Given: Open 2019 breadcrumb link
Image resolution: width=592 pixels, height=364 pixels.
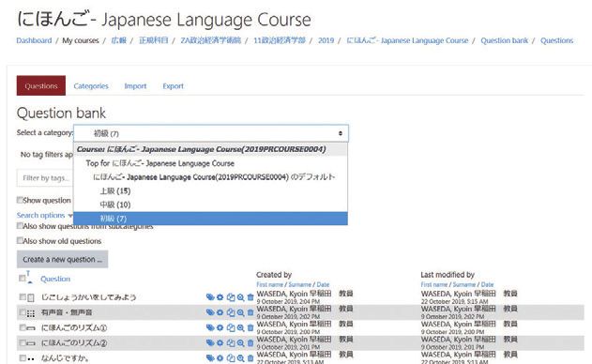Looking at the screenshot, I should tap(326, 40).
